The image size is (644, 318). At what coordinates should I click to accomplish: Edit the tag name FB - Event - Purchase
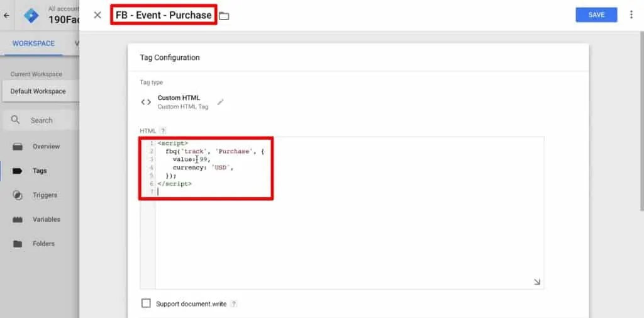click(164, 15)
